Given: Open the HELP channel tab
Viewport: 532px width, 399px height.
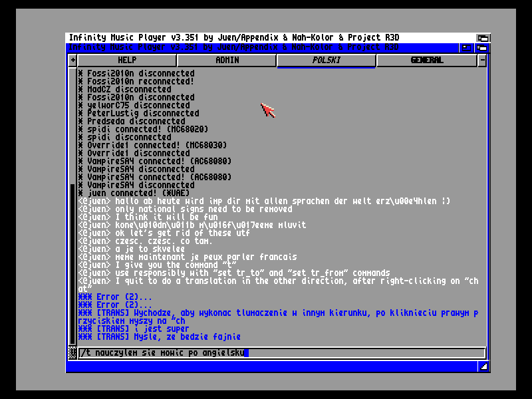Looking at the screenshot, I should point(127,61).
